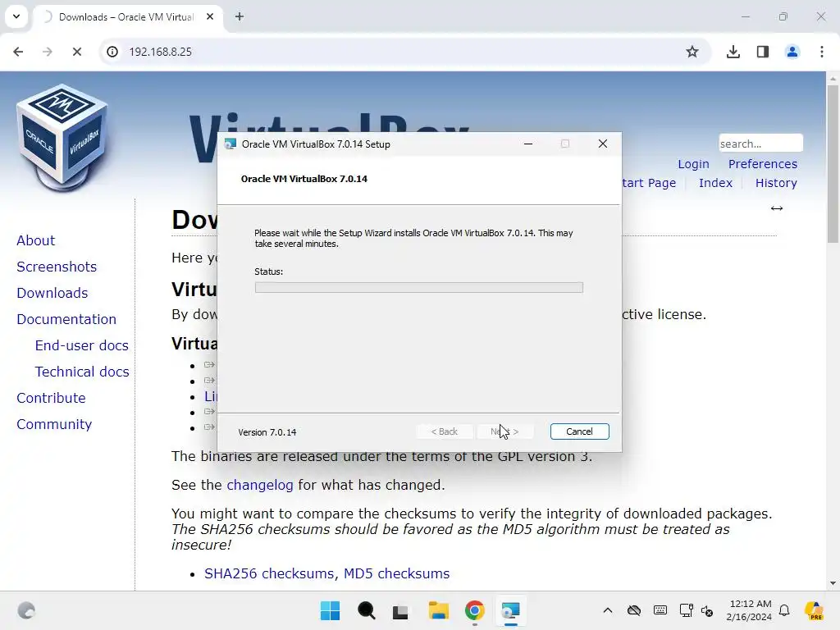
Task: Open Downloads in the sidebar
Action: pos(52,293)
